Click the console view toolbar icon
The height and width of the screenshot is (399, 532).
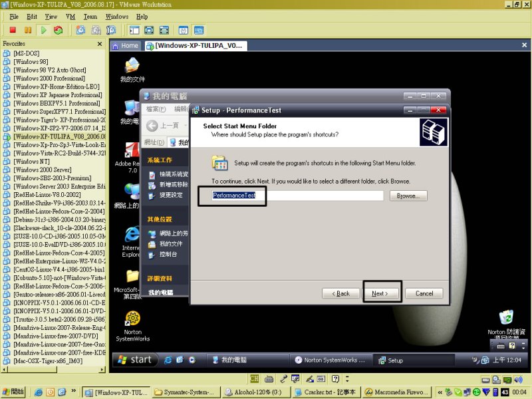[198, 30]
